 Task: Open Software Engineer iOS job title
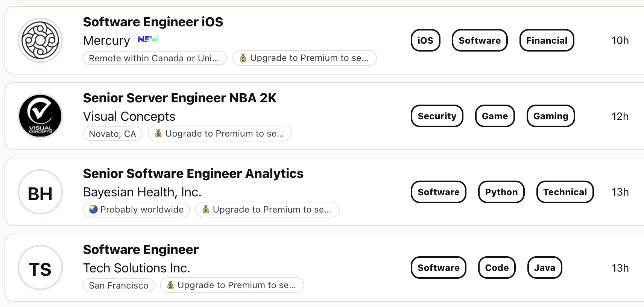(153, 22)
